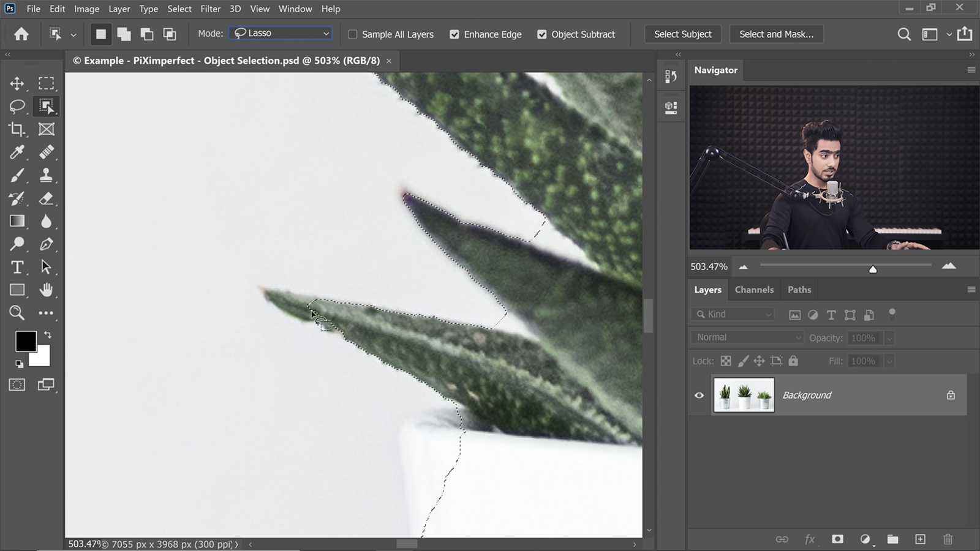Select the Clone Stamp tool
The width and height of the screenshot is (980, 551).
click(x=47, y=176)
